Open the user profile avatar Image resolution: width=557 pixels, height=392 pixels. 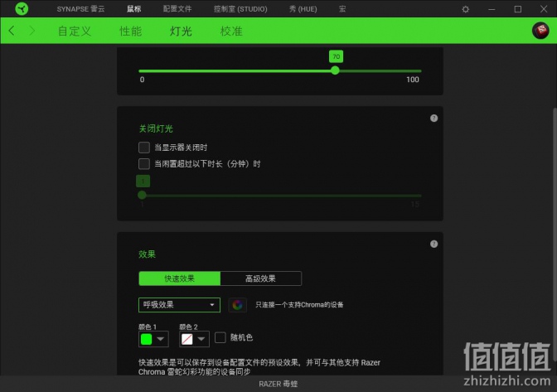540,31
